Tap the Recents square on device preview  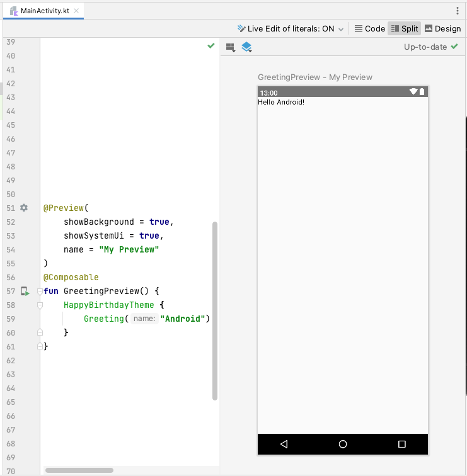click(402, 444)
